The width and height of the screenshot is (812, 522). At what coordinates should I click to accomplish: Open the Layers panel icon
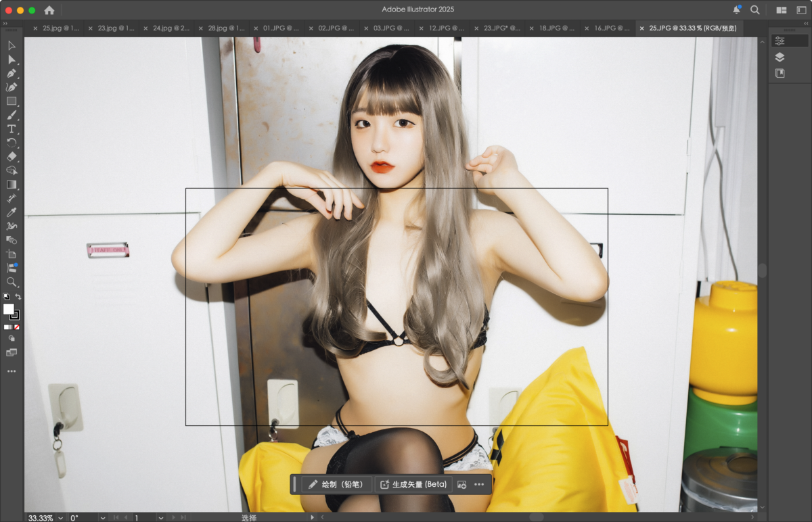780,57
